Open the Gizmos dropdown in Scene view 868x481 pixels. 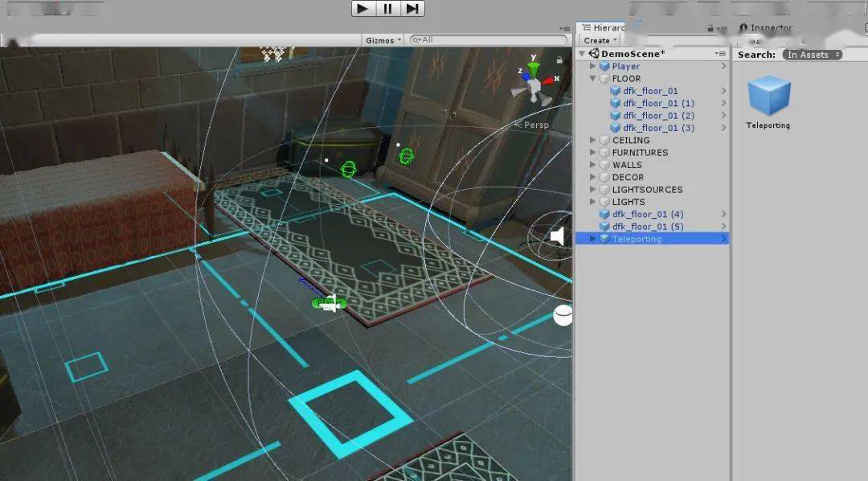tap(383, 40)
